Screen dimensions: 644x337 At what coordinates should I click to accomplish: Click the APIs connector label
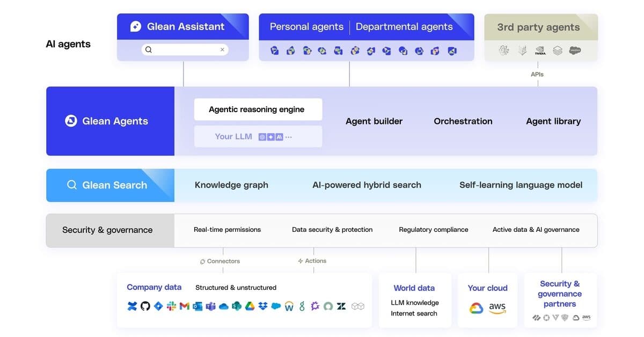pyautogui.click(x=537, y=75)
